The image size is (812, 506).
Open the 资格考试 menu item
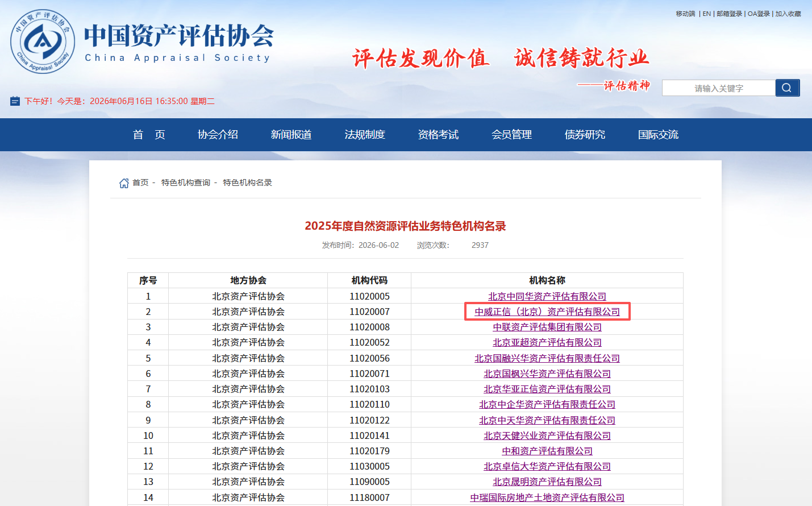438,135
